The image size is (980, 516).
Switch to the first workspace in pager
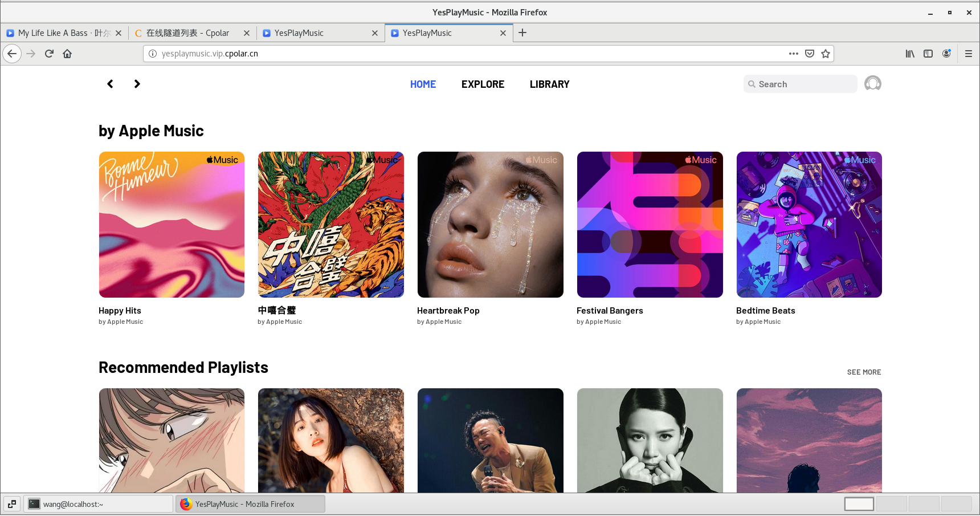pos(859,504)
